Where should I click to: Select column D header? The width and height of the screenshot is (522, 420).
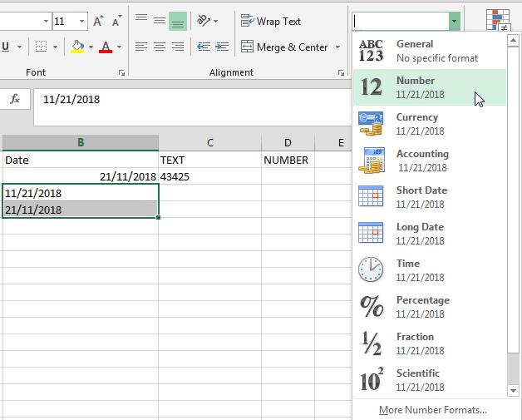pyautogui.click(x=288, y=142)
